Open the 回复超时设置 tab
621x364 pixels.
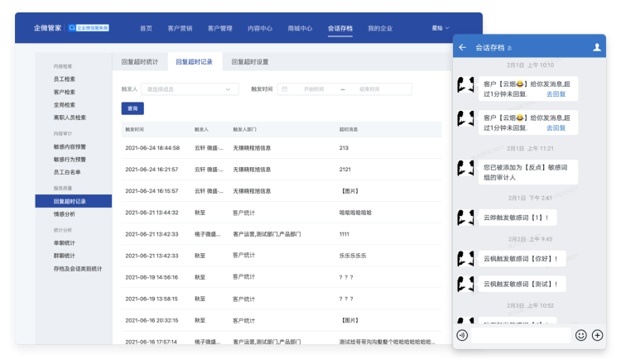(x=249, y=61)
